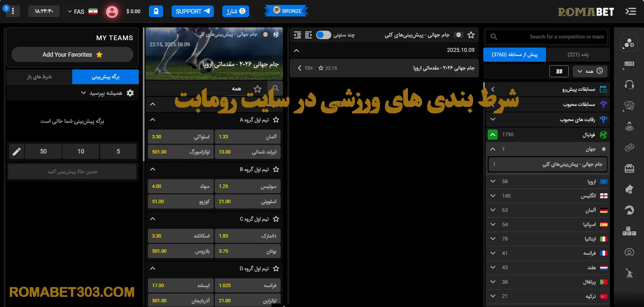The height and width of the screenshot is (307, 644).
Task: Click the SUPPORT Telegram button
Action: pos(192,11)
